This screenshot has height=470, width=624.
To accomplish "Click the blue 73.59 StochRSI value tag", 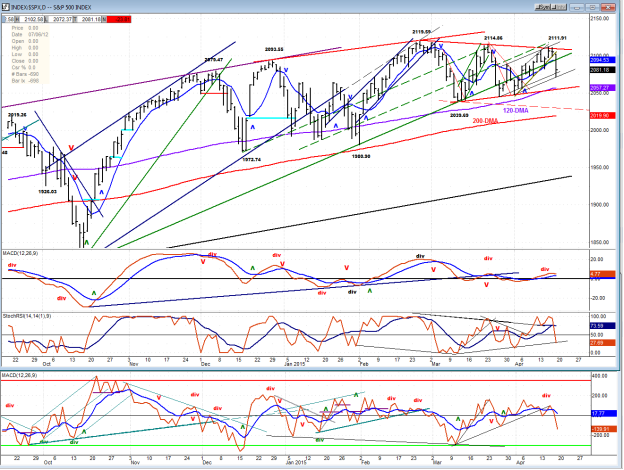I will click(x=602, y=326).
